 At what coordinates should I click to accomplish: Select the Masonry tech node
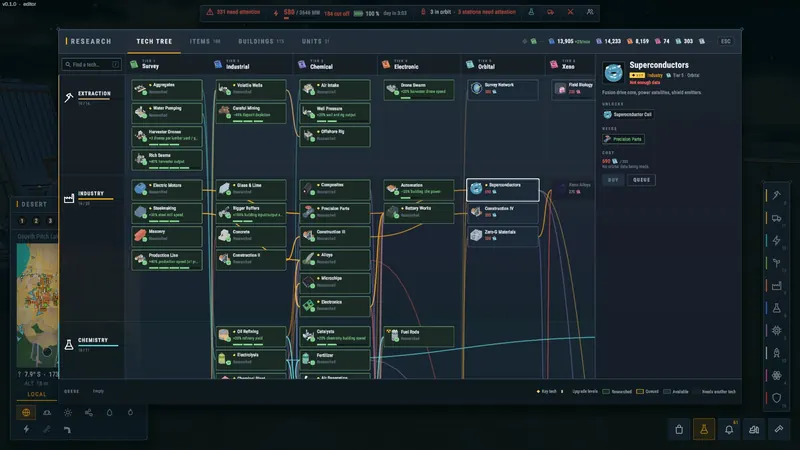click(x=167, y=236)
